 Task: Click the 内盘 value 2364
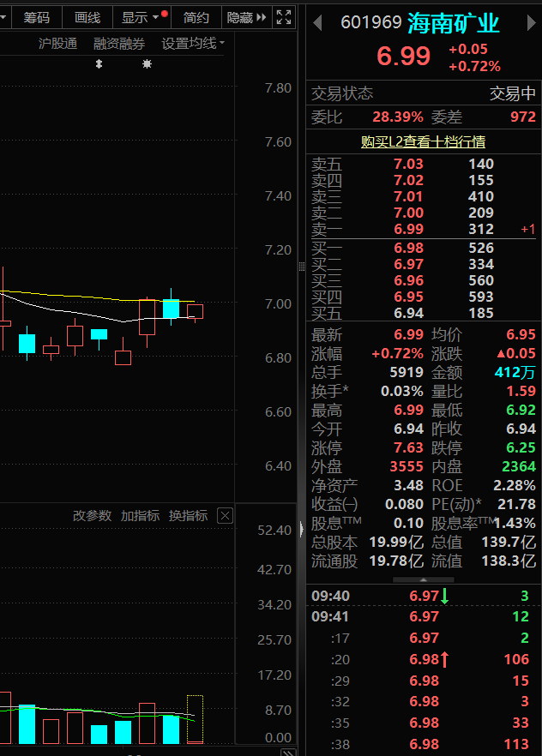coord(519,466)
